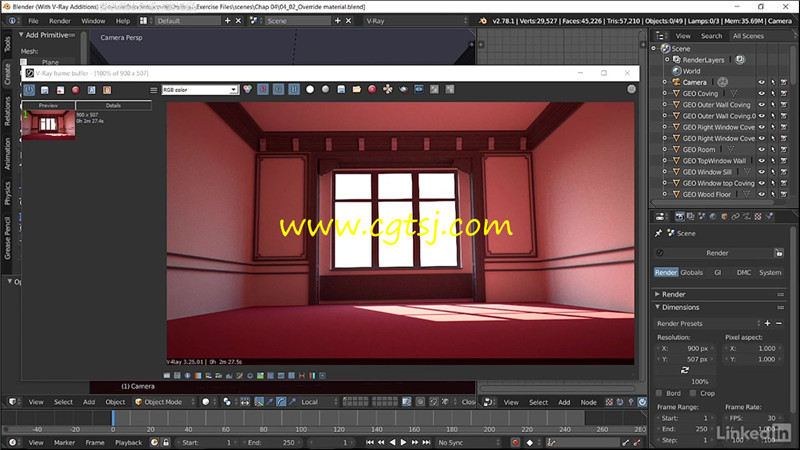Switch to Preview tab in history panel
Image resolution: width=800 pixels, height=450 pixels.
coord(48,106)
